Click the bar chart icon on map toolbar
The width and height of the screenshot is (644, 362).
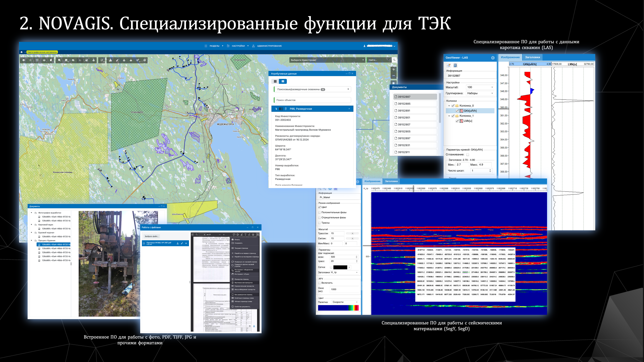point(110,60)
